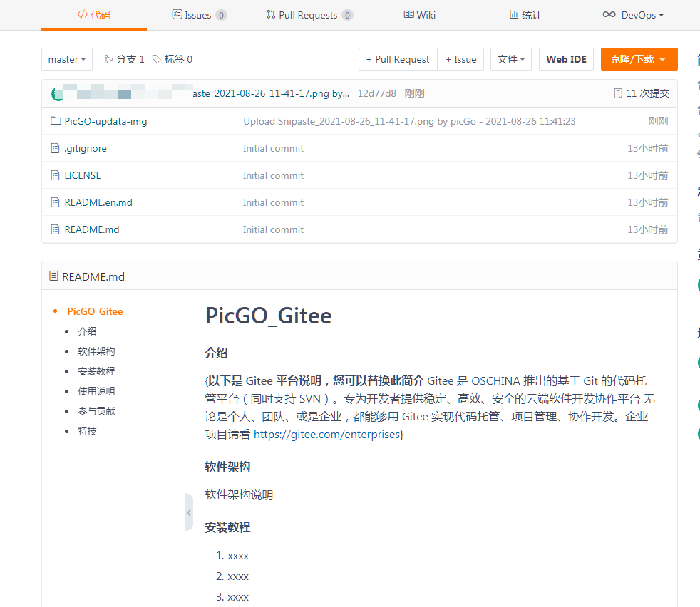Open the 克隆/下载 clone download button
700x607 pixels.
point(639,59)
